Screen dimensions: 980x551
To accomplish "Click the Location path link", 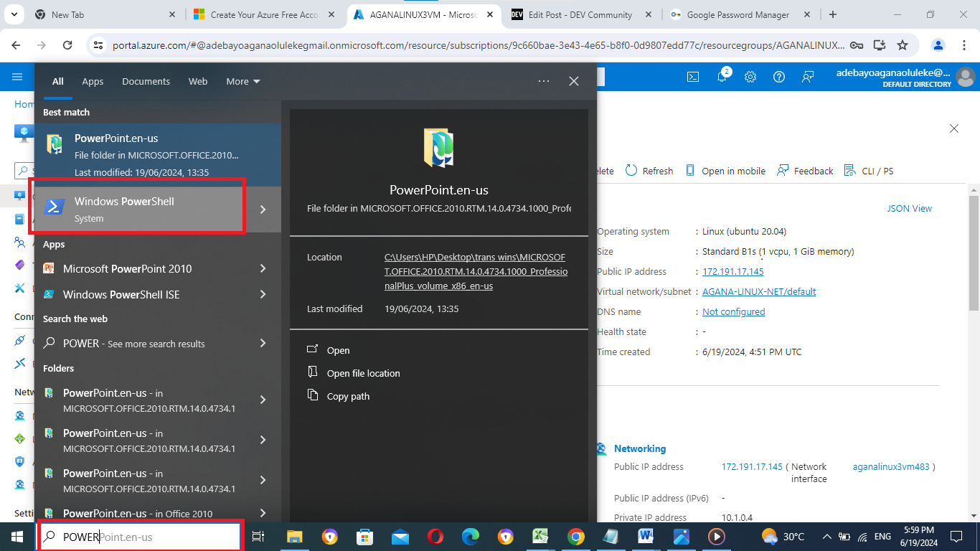I will [x=476, y=271].
